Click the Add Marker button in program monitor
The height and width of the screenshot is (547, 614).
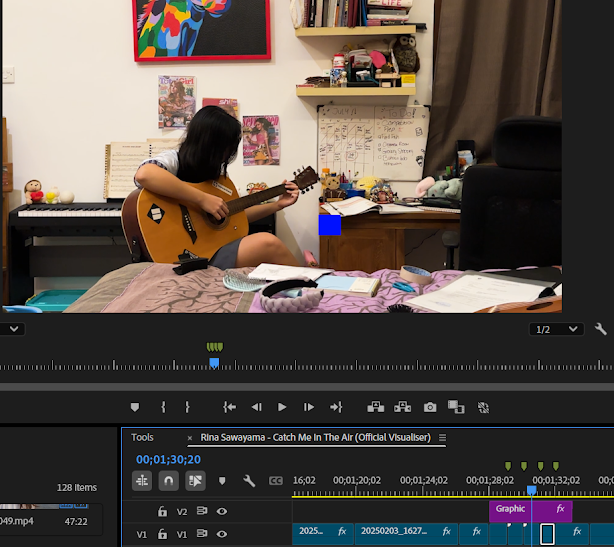135,407
